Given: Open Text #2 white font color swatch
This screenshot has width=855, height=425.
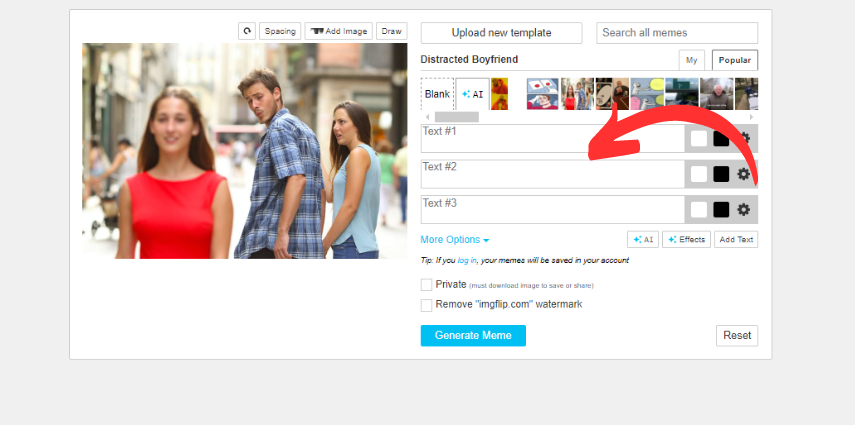Looking at the screenshot, I should pyautogui.click(x=699, y=174).
